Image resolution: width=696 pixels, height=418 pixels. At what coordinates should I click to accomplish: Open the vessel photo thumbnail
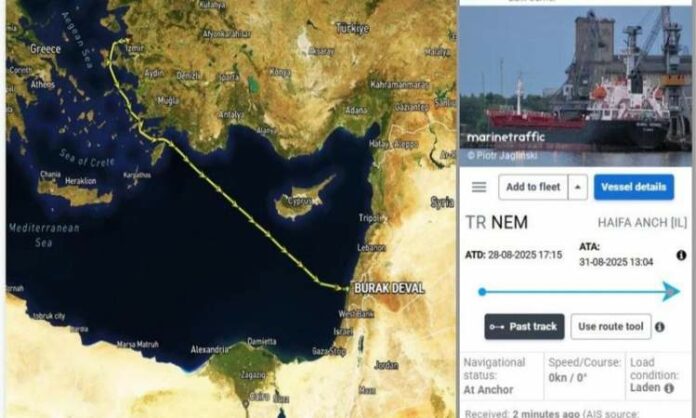coord(575,86)
